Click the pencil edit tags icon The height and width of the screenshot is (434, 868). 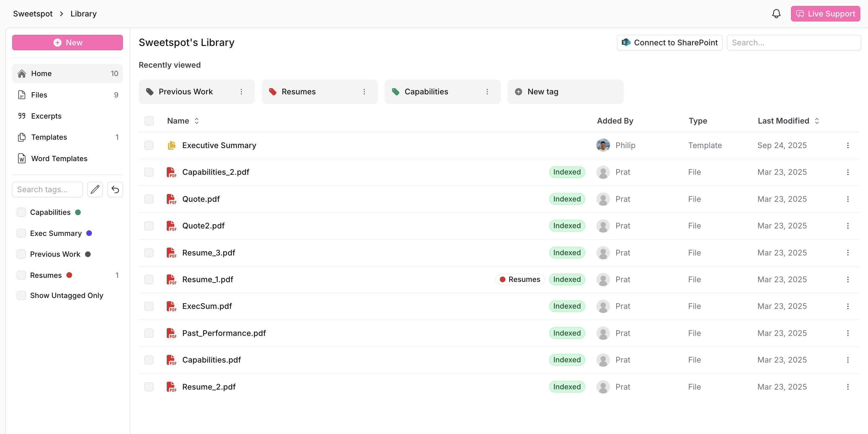(95, 189)
